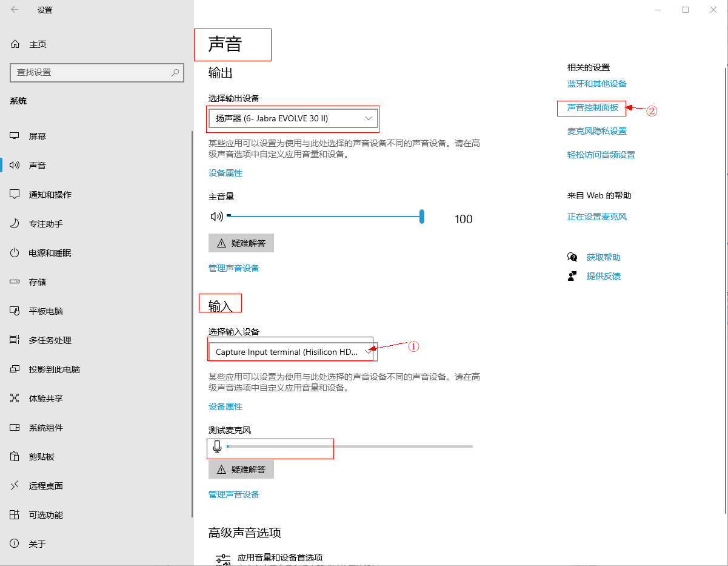The width and height of the screenshot is (728, 566).
Task: Click the master volume speaker icon
Action: pyautogui.click(x=216, y=217)
